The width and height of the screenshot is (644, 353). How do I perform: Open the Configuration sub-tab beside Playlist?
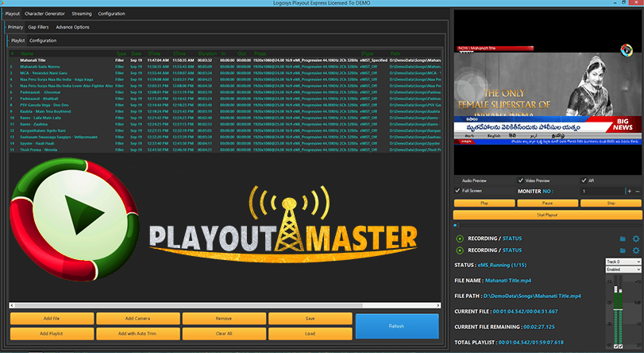pos(43,41)
